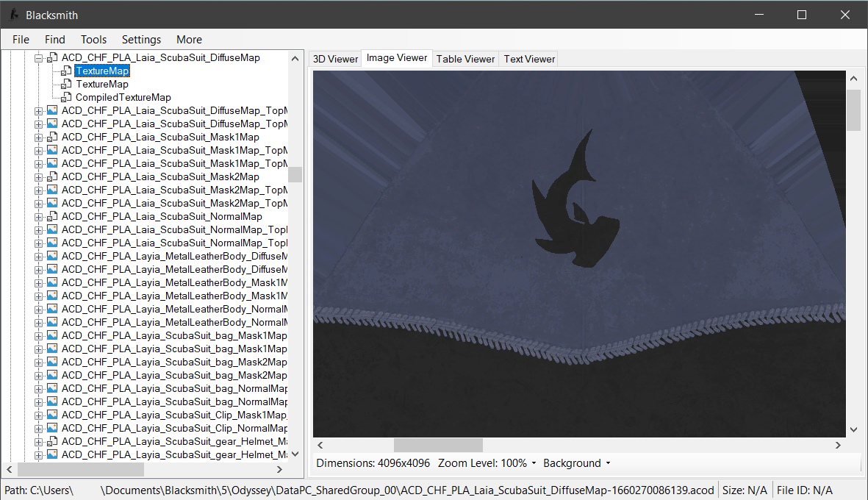Click the image icon of Layia_ScubaSuit_Clip_NormalMap
The width and height of the screenshot is (868, 500).
coord(53,428)
